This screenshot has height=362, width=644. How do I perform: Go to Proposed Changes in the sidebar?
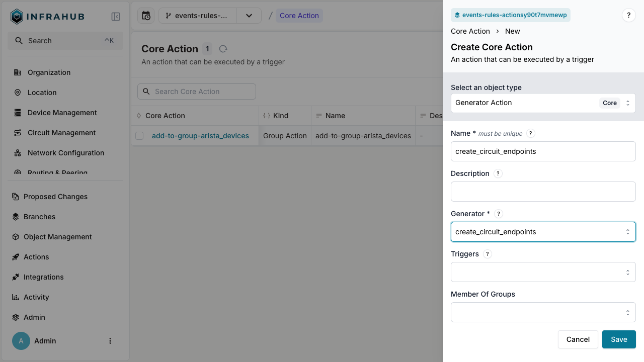click(55, 197)
